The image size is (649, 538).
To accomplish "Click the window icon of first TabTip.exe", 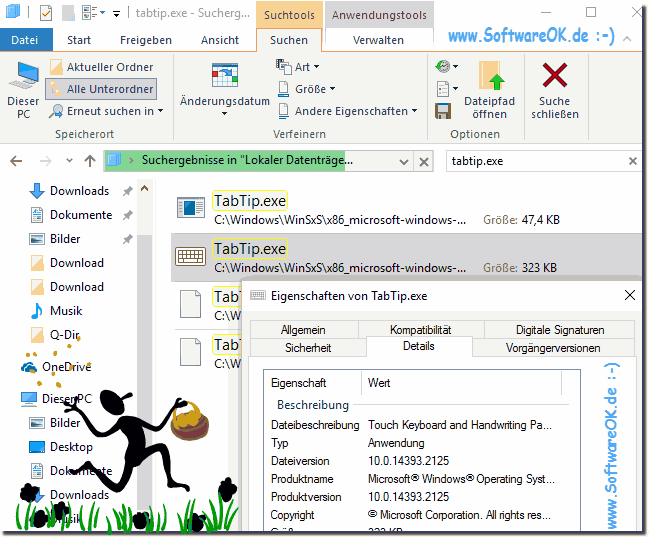I will [190, 208].
